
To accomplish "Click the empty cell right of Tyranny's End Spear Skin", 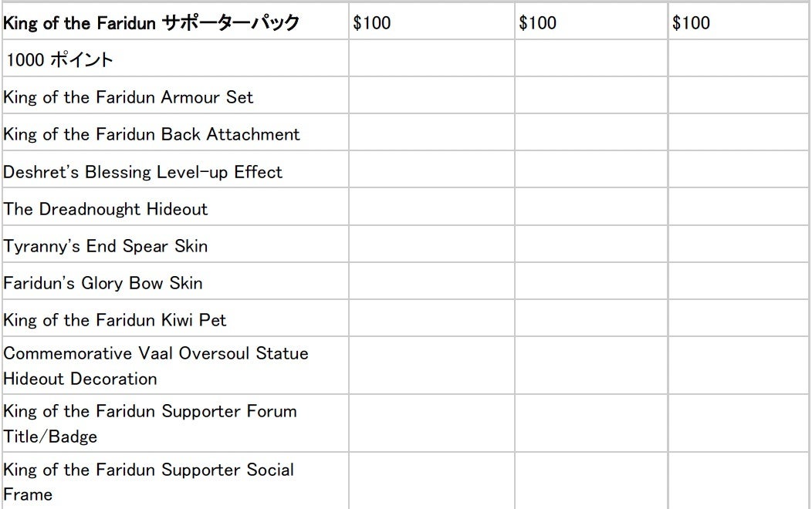I will point(431,247).
